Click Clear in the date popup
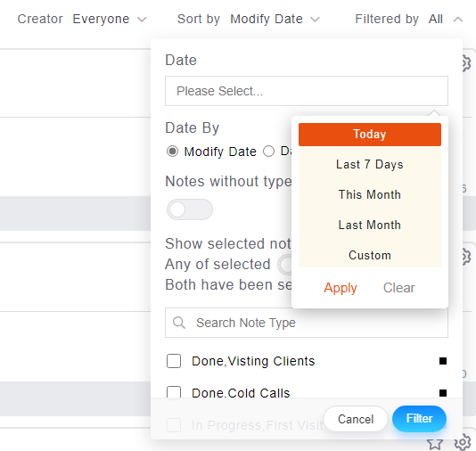The height and width of the screenshot is (451, 476). [x=398, y=288]
